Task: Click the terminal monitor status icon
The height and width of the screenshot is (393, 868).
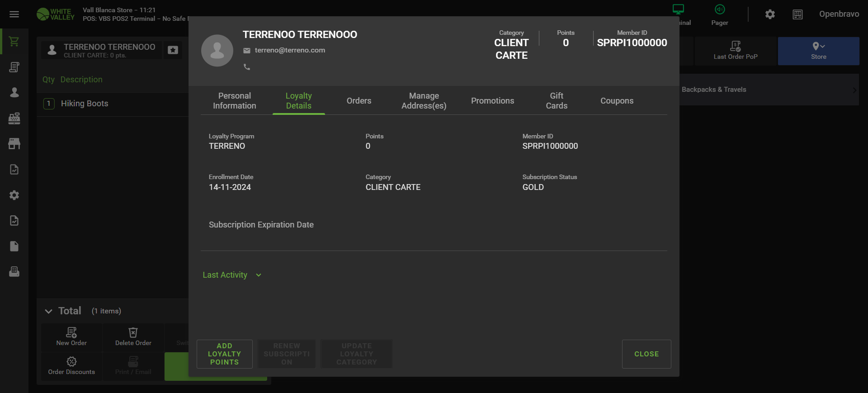Action: [x=678, y=9]
